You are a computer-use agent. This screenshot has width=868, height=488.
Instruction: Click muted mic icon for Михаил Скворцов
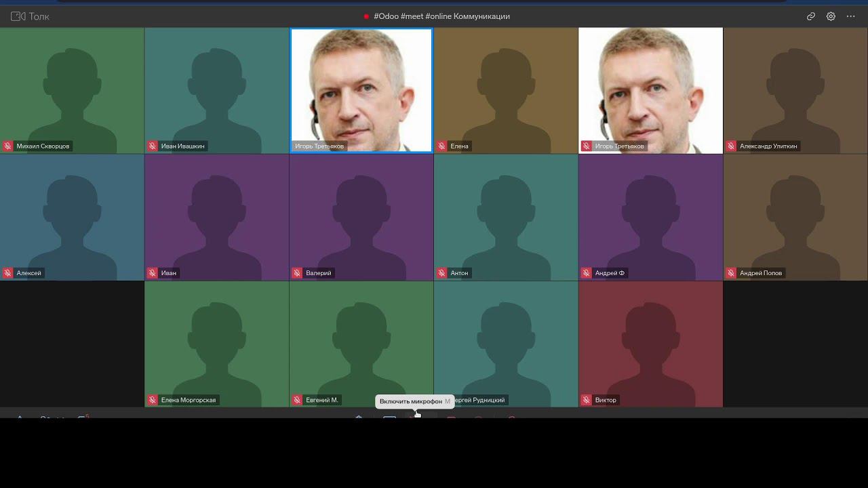[x=7, y=146]
